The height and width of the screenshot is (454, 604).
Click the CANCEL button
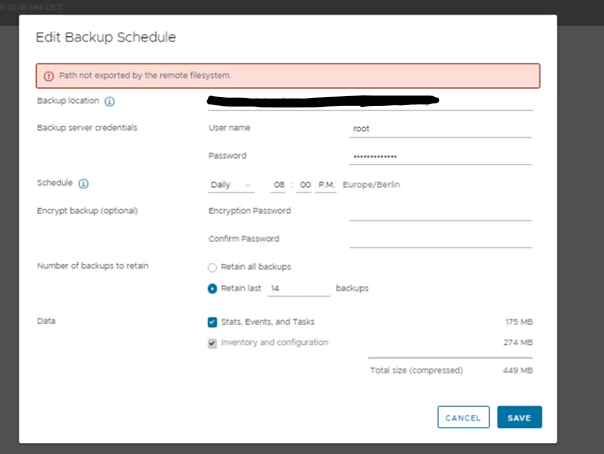(463, 417)
